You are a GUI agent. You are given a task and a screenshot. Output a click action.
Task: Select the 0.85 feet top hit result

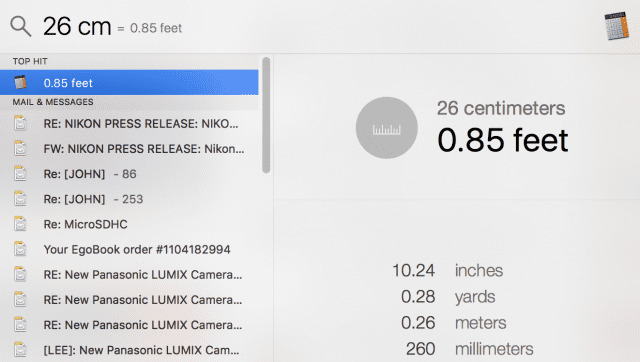coord(129,82)
